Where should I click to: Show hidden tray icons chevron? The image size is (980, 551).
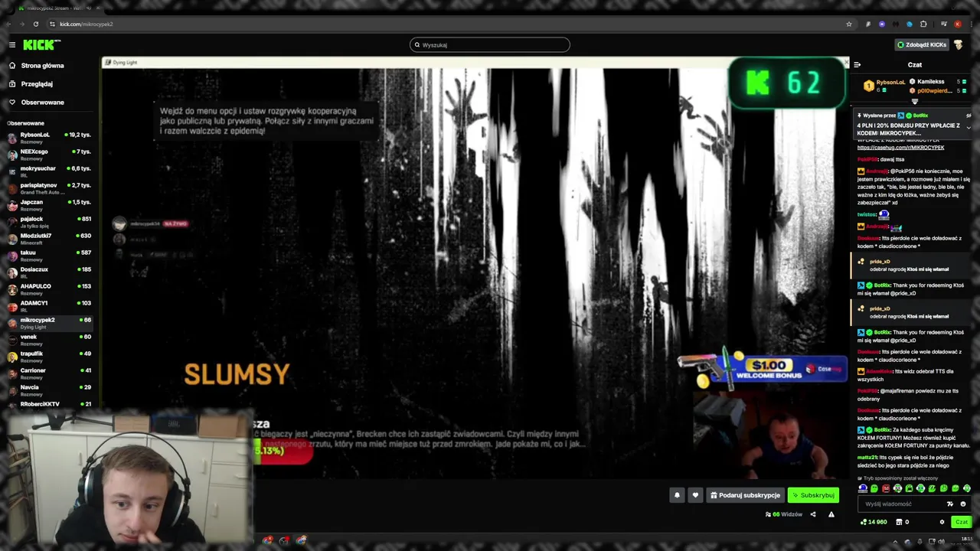coord(894,541)
